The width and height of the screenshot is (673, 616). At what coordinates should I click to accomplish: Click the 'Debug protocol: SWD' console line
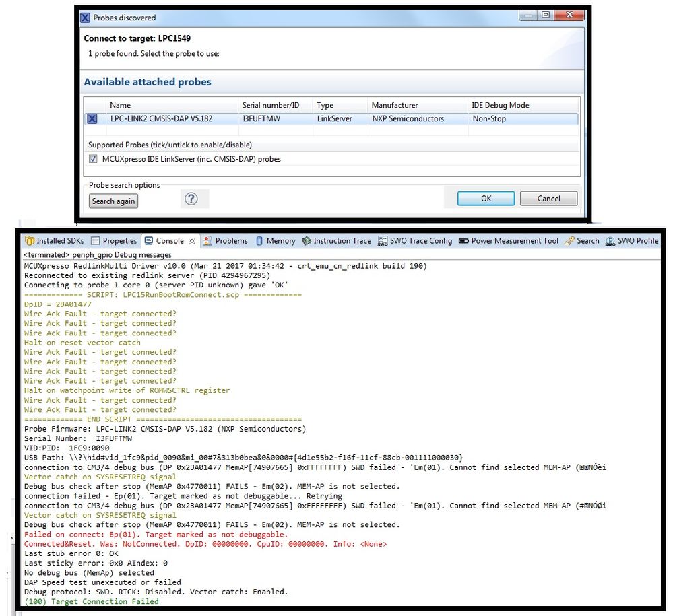click(x=156, y=592)
